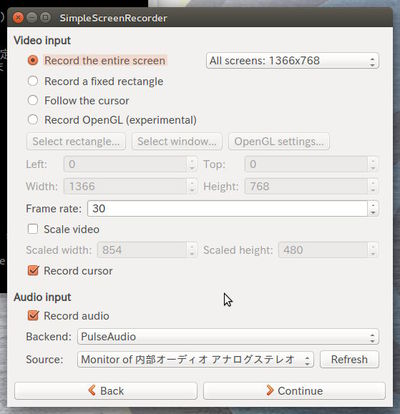Click the Video input heading
This screenshot has height=414, width=400.
[x=42, y=40]
